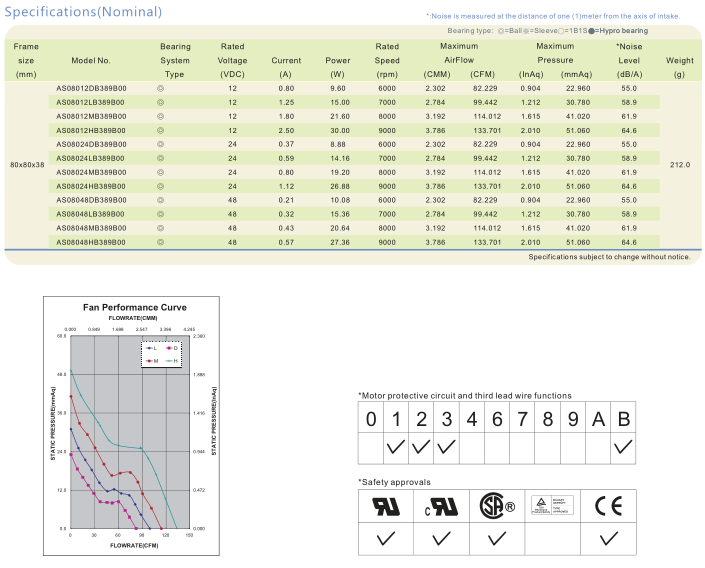Select model AS08024LB389B00

tap(90, 158)
